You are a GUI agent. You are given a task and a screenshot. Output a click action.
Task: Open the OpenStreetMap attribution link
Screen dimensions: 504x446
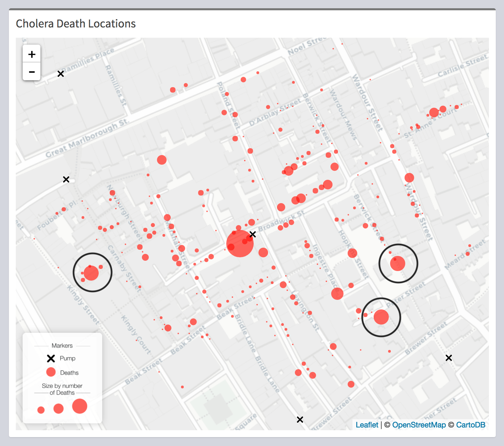pos(419,425)
